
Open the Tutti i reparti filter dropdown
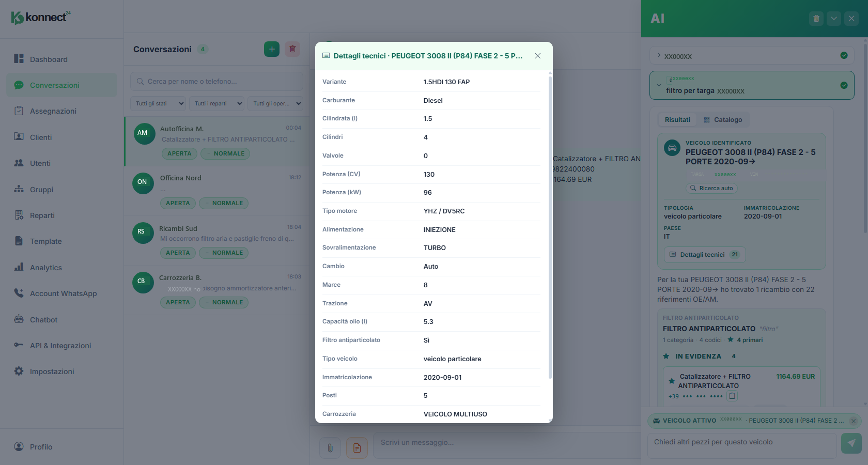[217, 103]
